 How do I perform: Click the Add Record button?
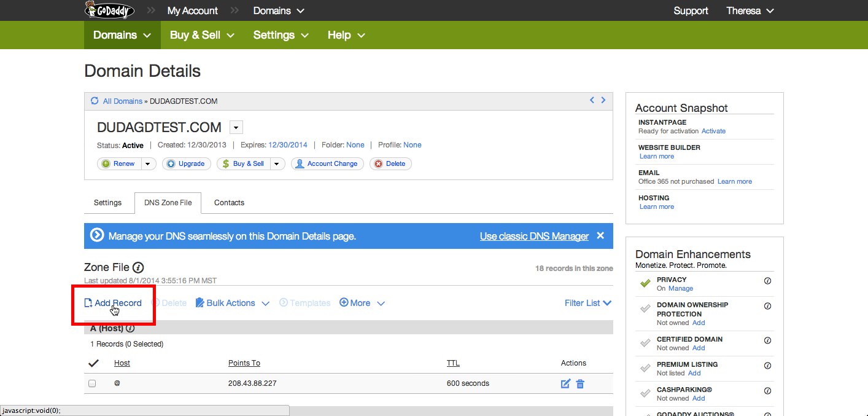pos(113,303)
